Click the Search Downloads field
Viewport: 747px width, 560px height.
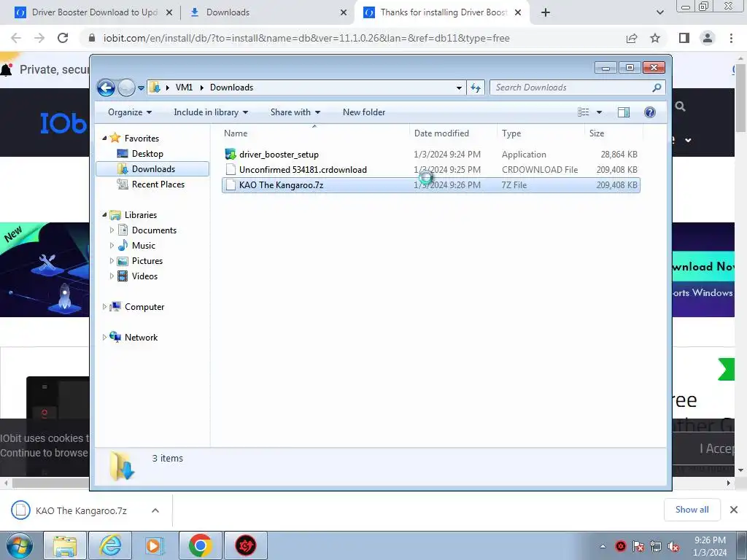pyautogui.click(x=577, y=87)
